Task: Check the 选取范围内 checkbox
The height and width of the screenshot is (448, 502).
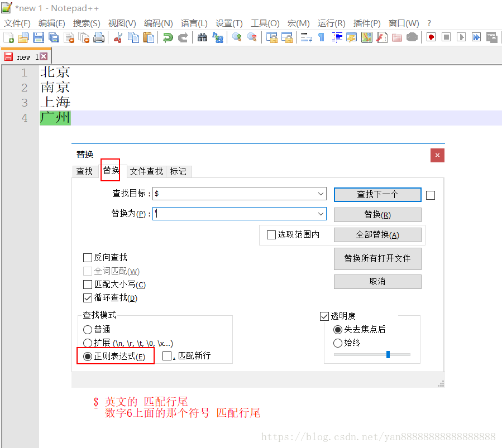Action: (271, 235)
